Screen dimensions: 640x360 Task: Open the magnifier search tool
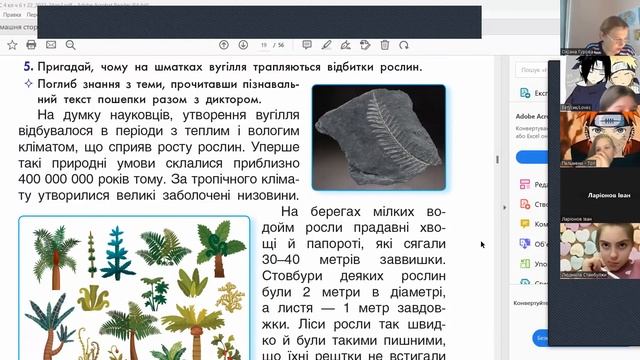(71, 45)
